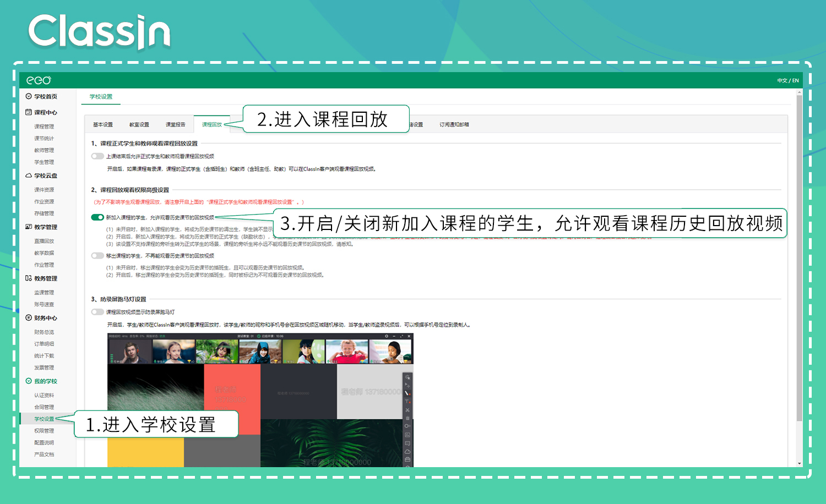826x504 pixels.
Task: Open the 教室设置 tab
Action: click(139, 125)
